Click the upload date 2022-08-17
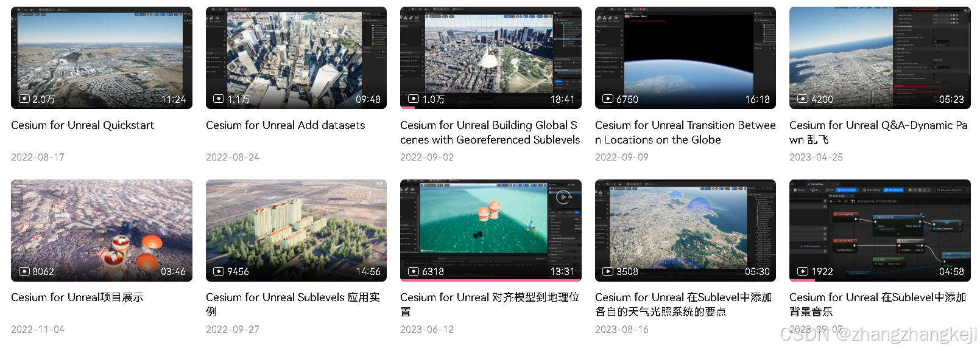This screenshot has height=351, width=980. [x=38, y=157]
